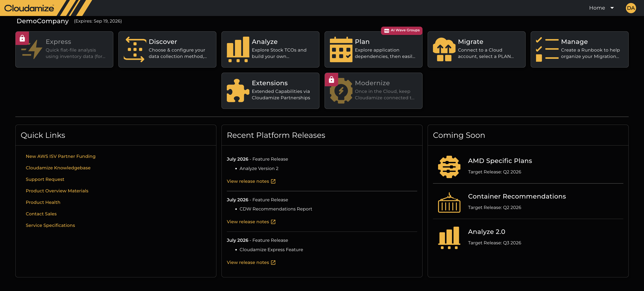Open the Manage module card
This screenshot has width=644, height=291.
click(579, 49)
